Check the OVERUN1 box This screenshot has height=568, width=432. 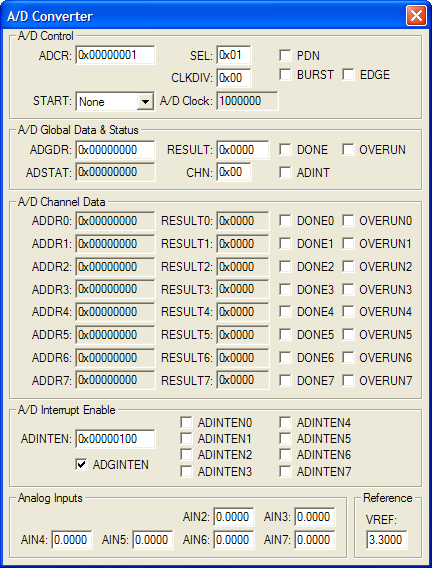click(x=348, y=243)
